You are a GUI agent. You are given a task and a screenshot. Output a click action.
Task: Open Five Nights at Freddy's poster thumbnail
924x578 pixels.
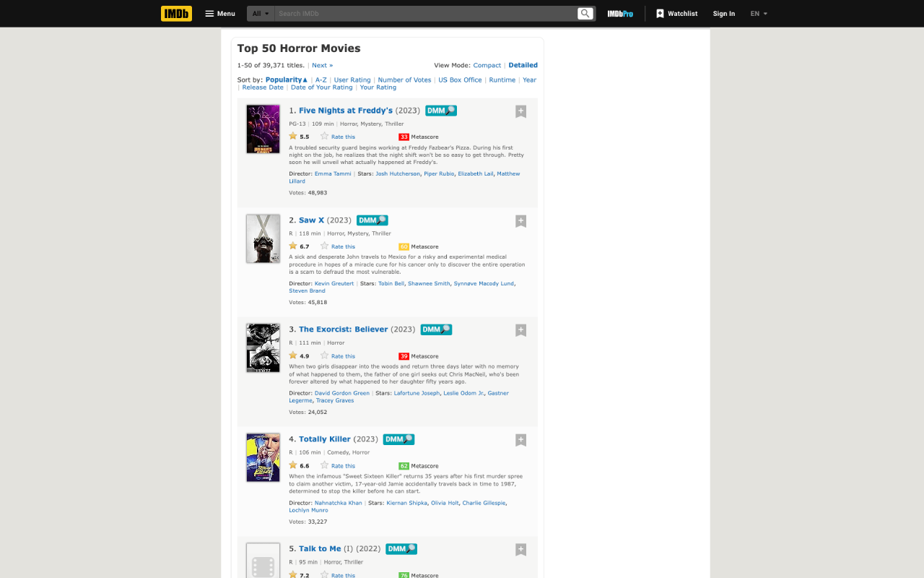click(x=263, y=129)
